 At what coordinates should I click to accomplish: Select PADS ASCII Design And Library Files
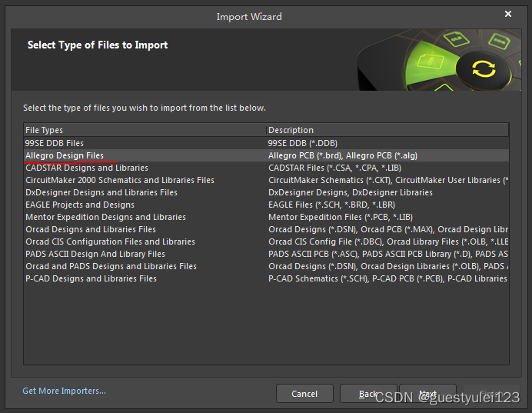click(x=95, y=254)
